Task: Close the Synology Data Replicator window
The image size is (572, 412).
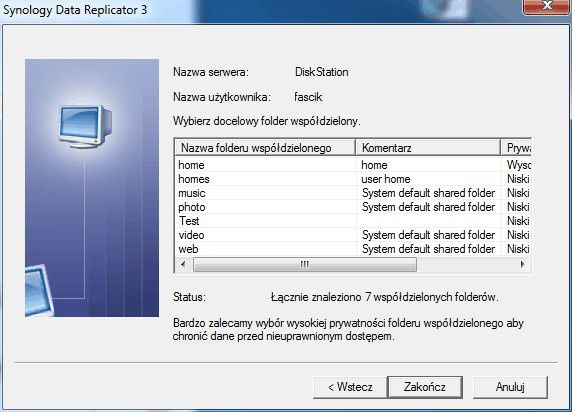Action: (x=546, y=6)
